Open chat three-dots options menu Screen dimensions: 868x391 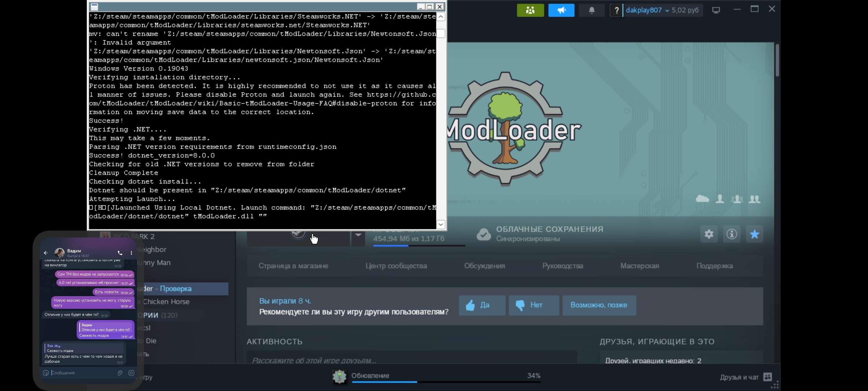[x=131, y=253]
